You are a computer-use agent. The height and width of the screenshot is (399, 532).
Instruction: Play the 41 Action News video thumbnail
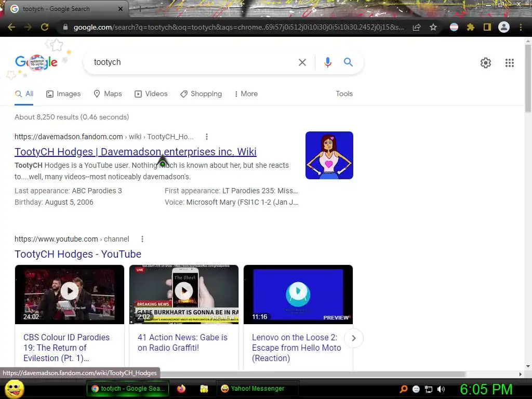pos(184,295)
